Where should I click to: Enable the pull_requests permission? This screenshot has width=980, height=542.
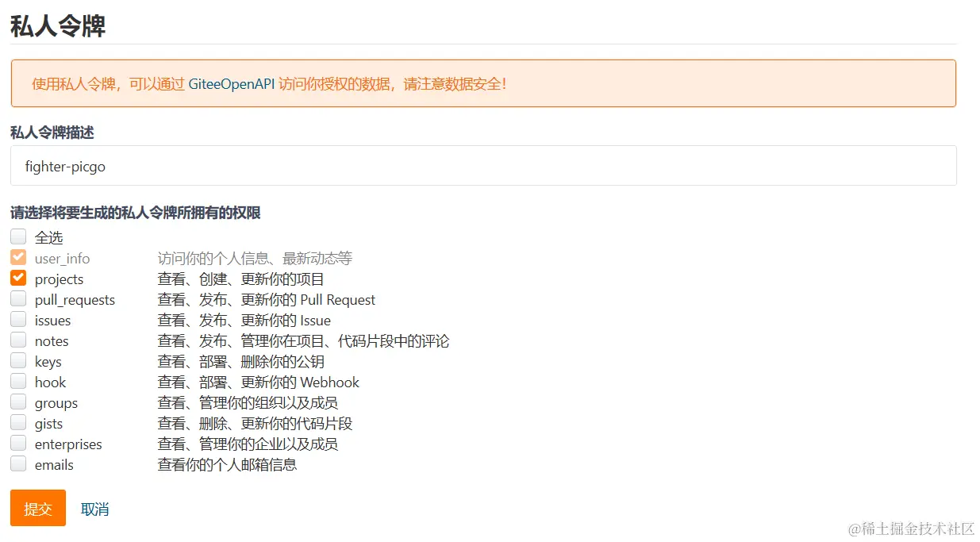18,298
